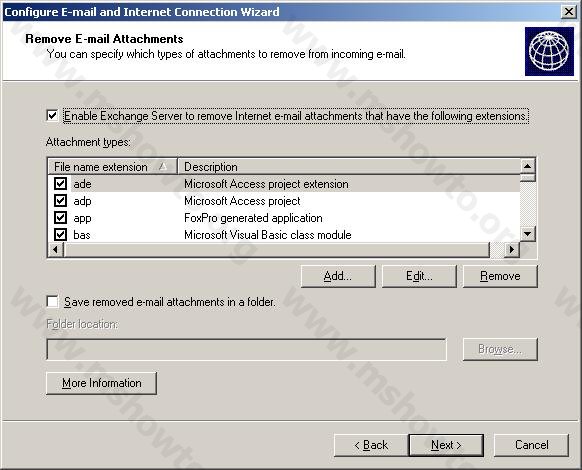Toggle Enable Exchange Server attachment removal checkbox

click(52, 115)
